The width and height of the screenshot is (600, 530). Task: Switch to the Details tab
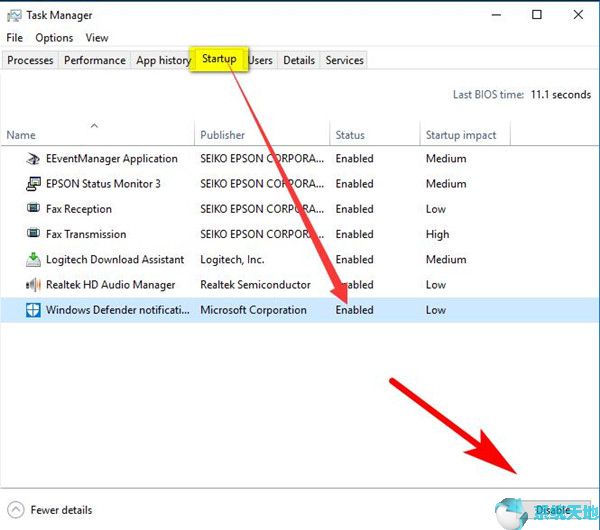click(299, 60)
